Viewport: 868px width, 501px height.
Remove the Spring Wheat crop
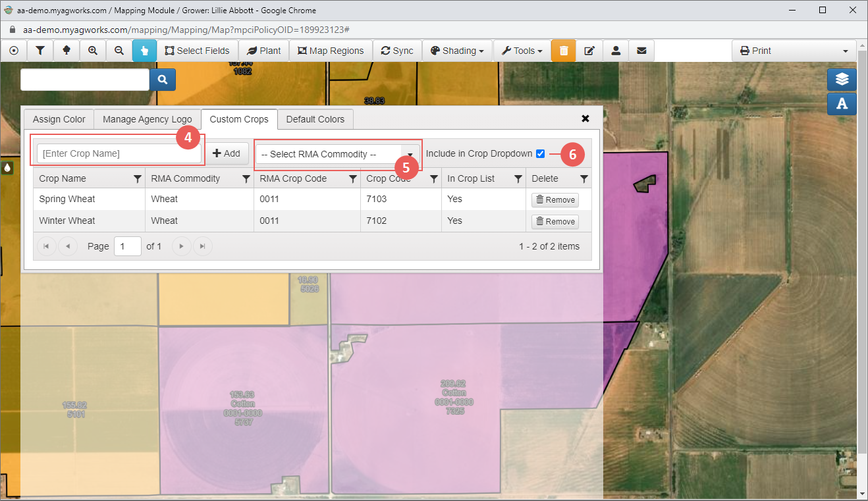[555, 199]
